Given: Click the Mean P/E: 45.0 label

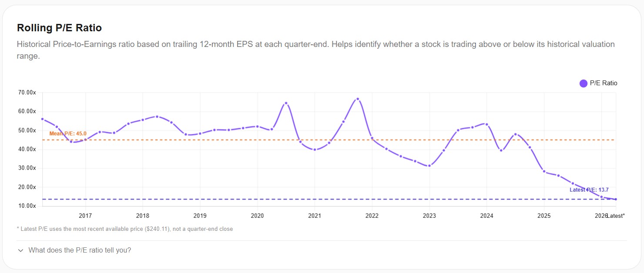Looking at the screenshot, I should pos(67,133).
